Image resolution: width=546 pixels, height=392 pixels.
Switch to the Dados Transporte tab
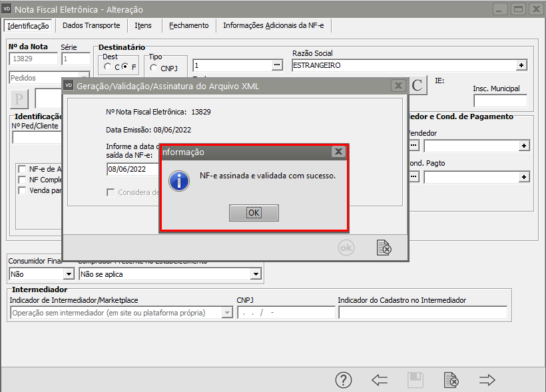[91, 25]
